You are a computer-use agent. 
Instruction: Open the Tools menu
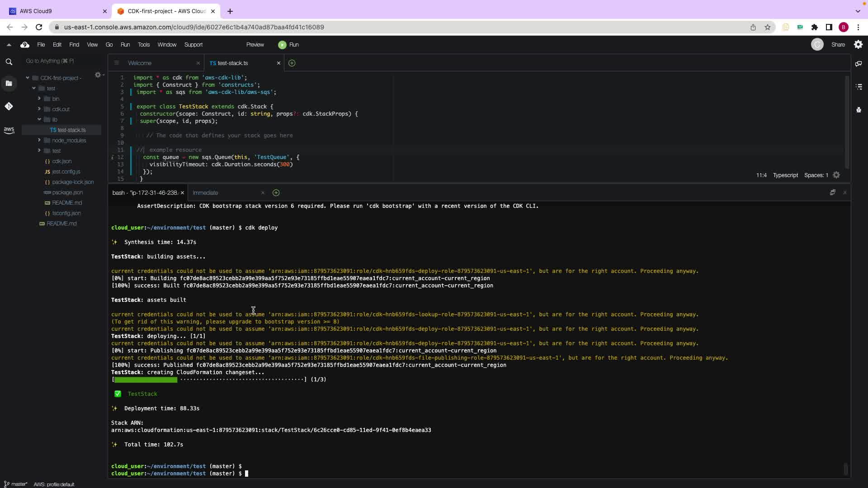tap(144, 45)
